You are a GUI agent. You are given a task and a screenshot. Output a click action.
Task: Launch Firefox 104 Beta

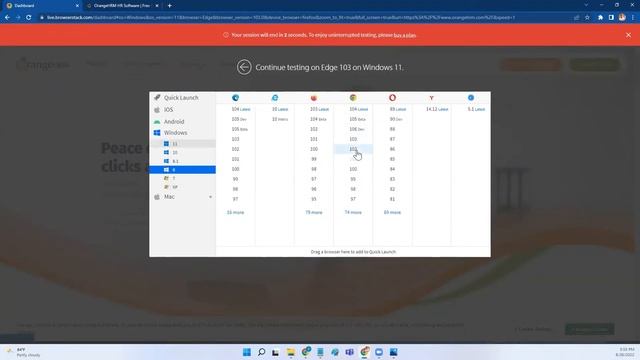click(x=318, y=119)
